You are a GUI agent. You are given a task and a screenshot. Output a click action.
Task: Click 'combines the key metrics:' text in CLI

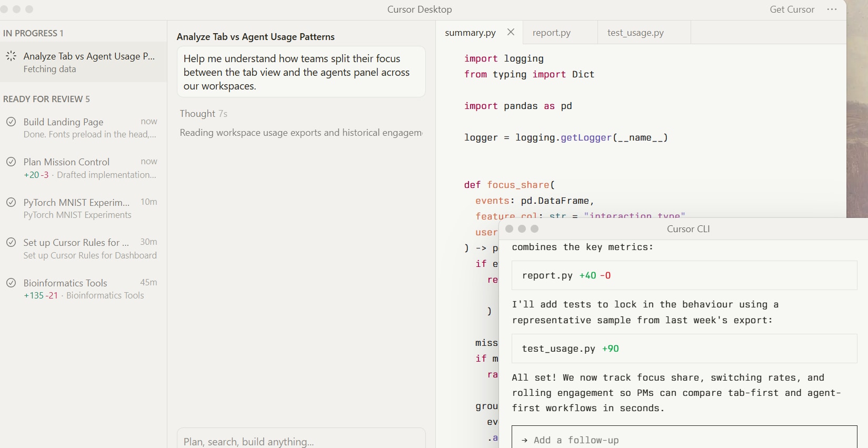click(x=582, y=247)
